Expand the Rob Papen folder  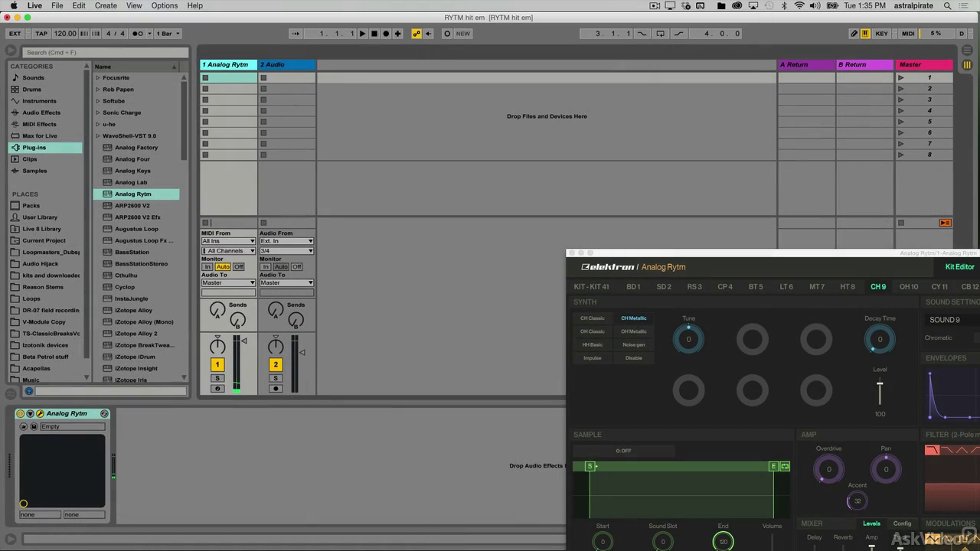tap(97, 90)
